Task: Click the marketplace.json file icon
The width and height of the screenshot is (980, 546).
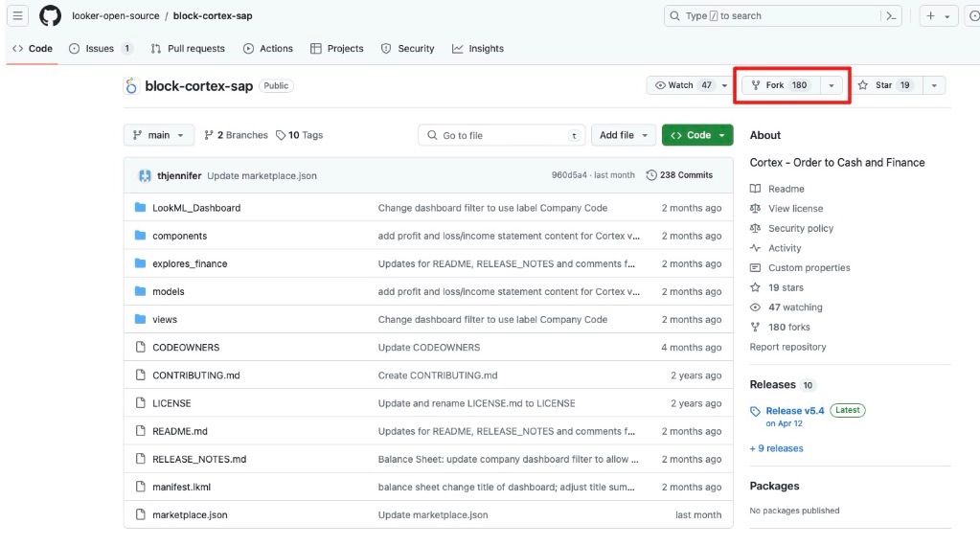Action: coord(140,514)
